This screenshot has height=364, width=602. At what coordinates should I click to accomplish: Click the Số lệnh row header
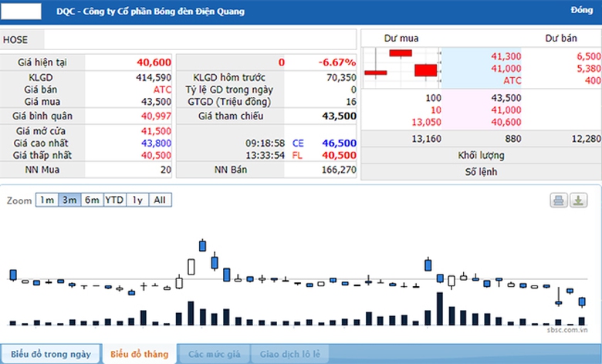481,171
